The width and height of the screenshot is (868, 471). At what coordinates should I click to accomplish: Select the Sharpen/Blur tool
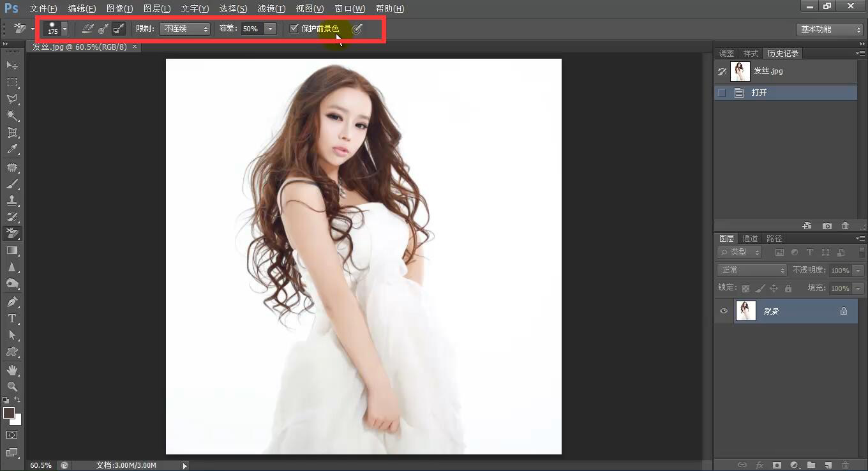[12, 267]
